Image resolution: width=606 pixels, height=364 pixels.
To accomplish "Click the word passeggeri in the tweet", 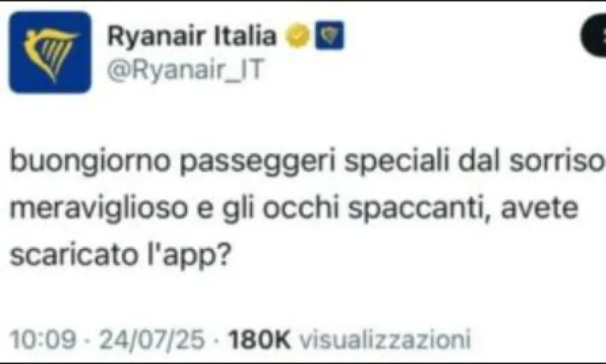I will [x=258, y=162].
